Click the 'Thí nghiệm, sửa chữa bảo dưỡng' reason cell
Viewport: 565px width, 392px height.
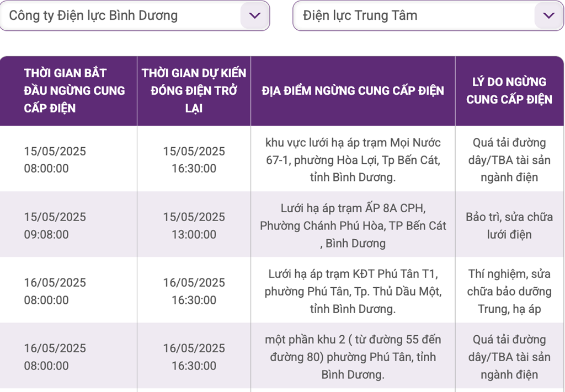point(509,291)
